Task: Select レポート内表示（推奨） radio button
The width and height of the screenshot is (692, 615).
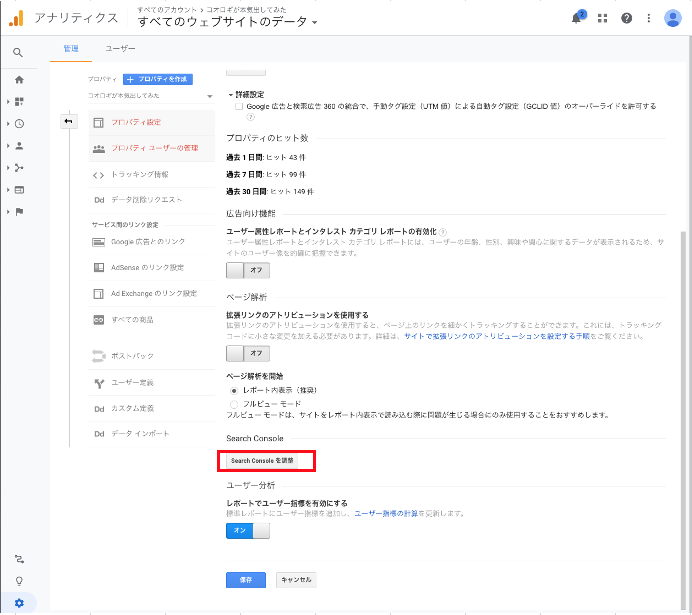Action: pyautogui.click(x=234, y=390)
